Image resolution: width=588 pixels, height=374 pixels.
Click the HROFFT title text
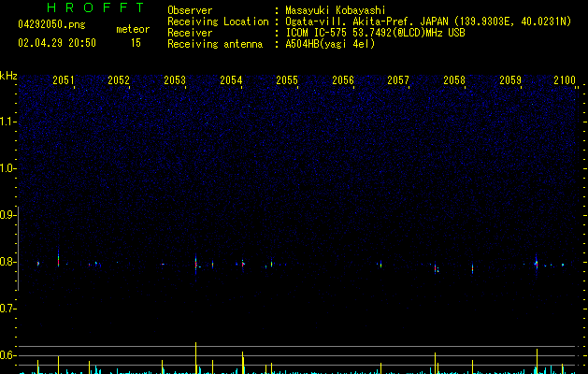95,7
